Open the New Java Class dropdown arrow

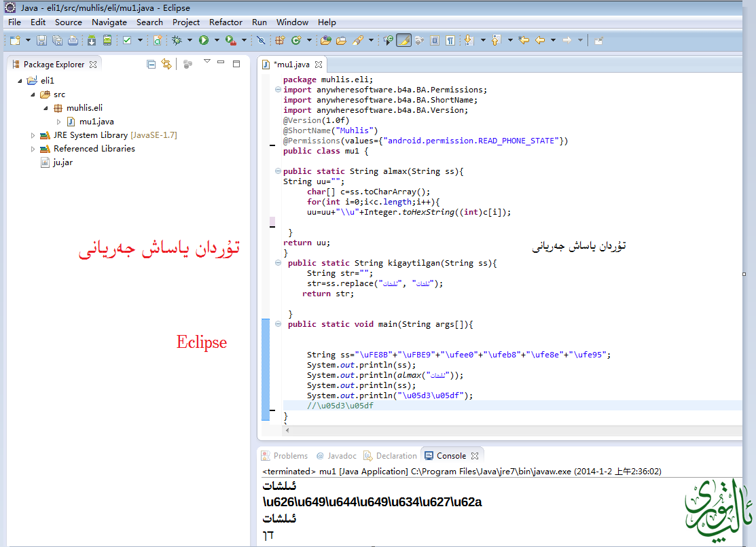(309, 41)
